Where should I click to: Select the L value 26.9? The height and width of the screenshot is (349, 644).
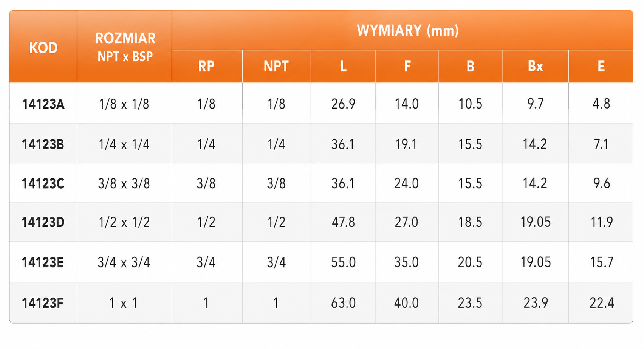tap(343, 104)
